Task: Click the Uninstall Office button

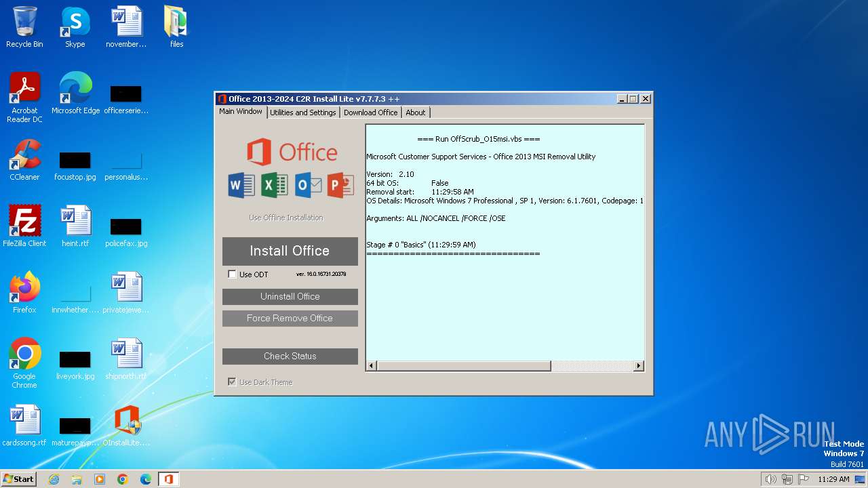Action: (290, 297)
